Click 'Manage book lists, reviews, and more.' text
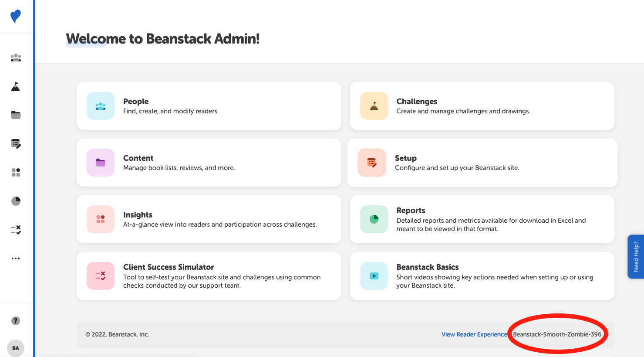644x357 pixels. pos(179,168)
